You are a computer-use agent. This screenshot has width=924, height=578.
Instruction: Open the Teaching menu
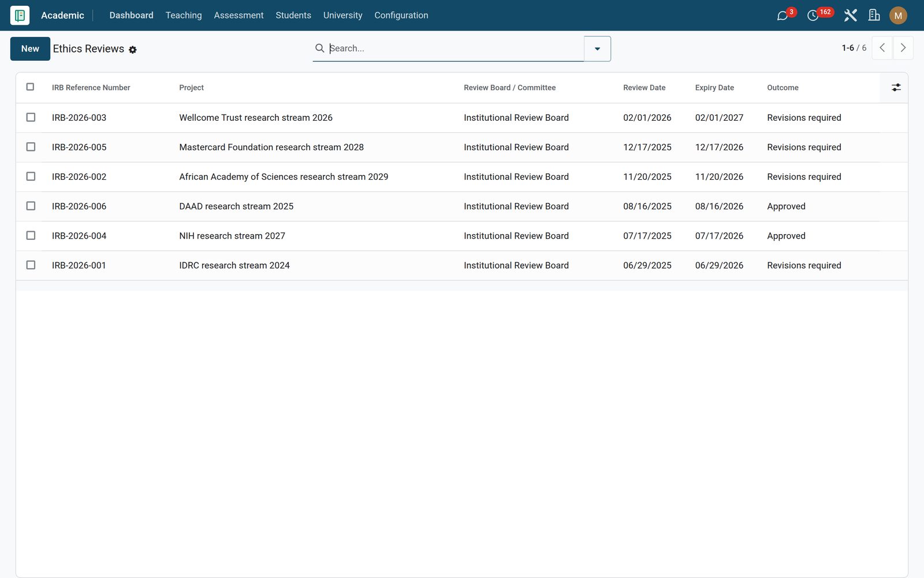click(184, 16)
